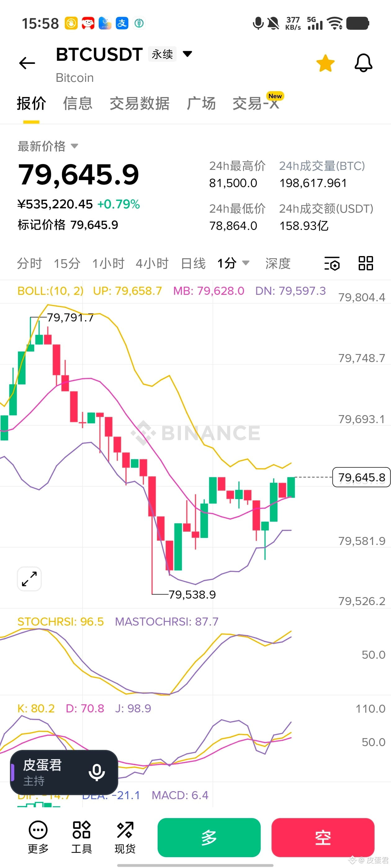Tap the UP: 79,658.7 Bollinger value
This screenshot has height=868, width=391.
point(128,291)
